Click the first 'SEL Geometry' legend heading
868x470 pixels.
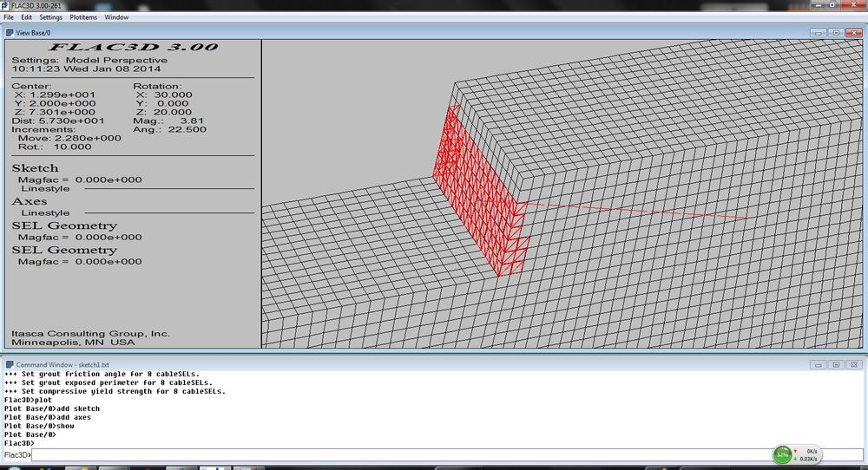click(64, 225)
